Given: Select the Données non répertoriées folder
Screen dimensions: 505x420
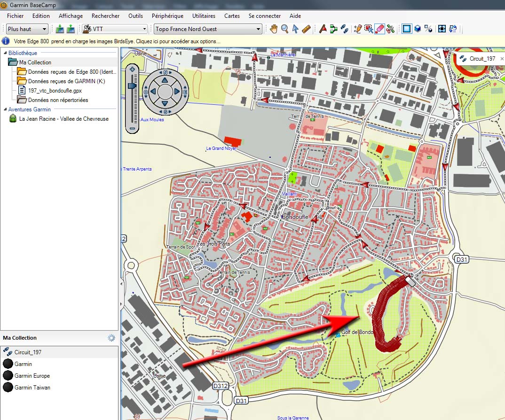Looking at the screenshot, I should pyautogui.click(x=58, y=100).
